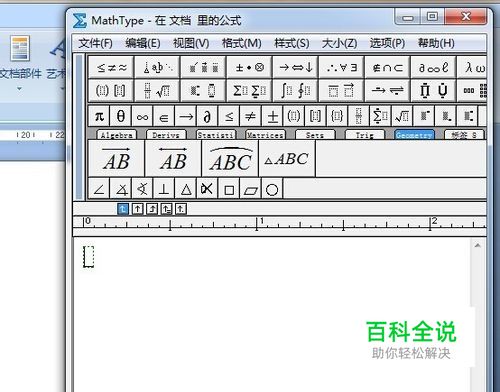
Task: Insert the circle symbol
Action: (x=272, y=189)
